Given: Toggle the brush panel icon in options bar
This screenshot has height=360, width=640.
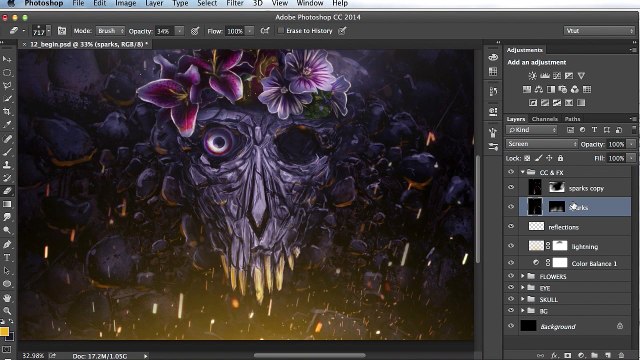Looking at the screenshot, I should 62,31.
